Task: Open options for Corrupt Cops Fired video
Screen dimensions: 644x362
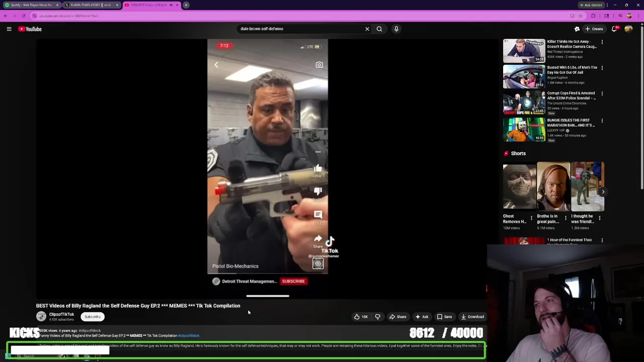Action: (x=602, y=94)
